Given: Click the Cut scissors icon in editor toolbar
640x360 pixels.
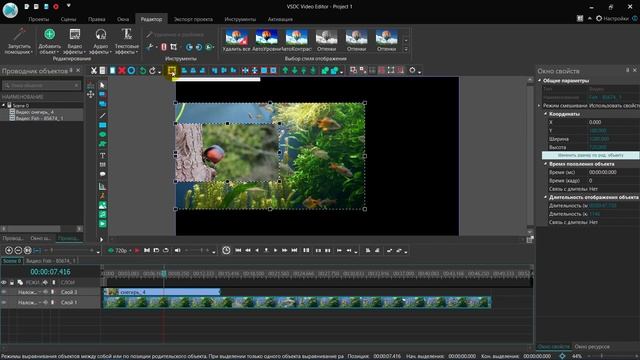Looking at the screenshot, I should (x=93, y=71).
